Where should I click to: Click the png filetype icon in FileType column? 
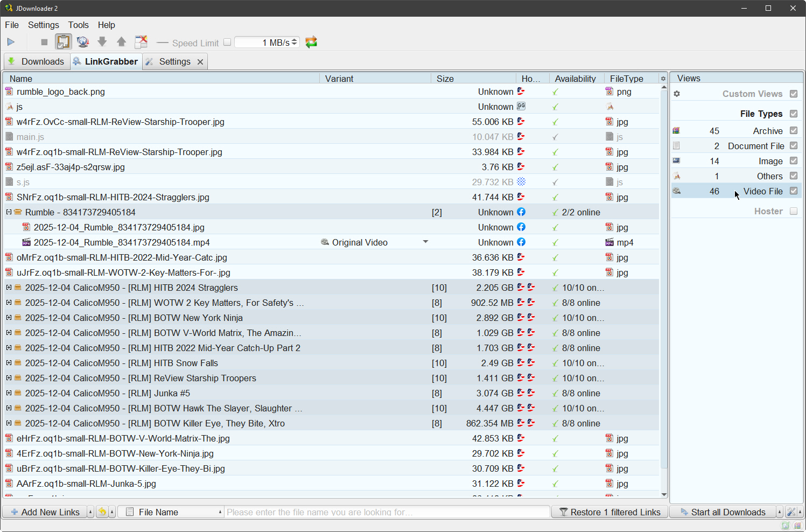(609, 92)
